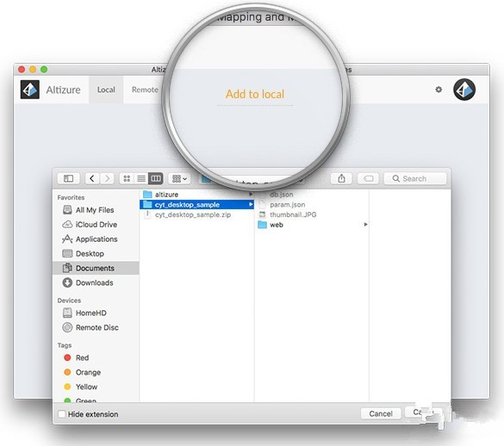504x446 pixels.
Task: Select the cyt_desktop_sample folder
Action: [x=196, y=205]
